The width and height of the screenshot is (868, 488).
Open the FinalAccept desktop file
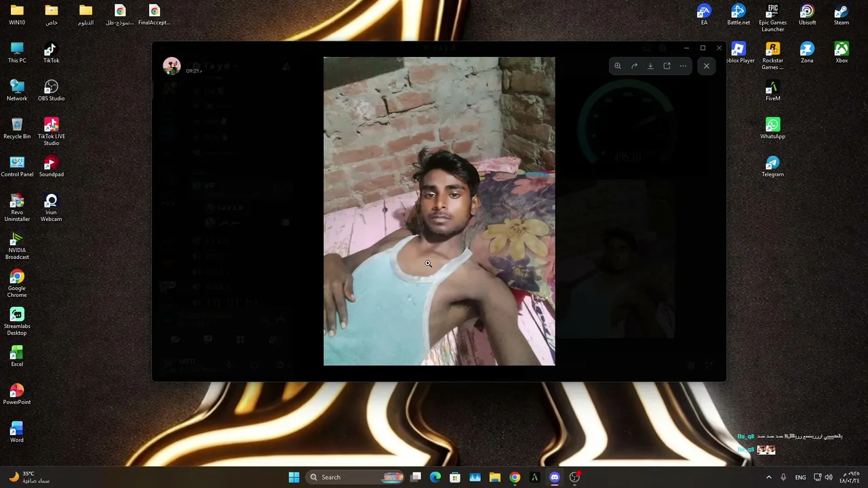click(x=155, y=15)
